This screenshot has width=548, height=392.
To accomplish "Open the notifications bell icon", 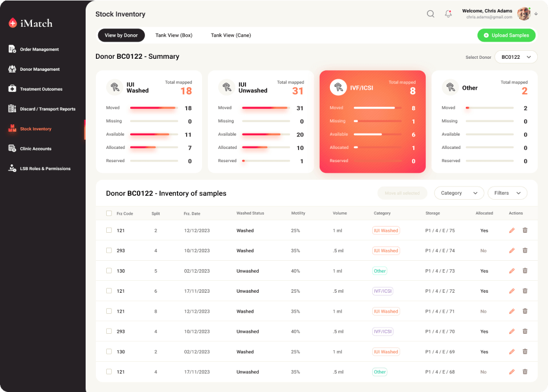I will pos(448,14).
